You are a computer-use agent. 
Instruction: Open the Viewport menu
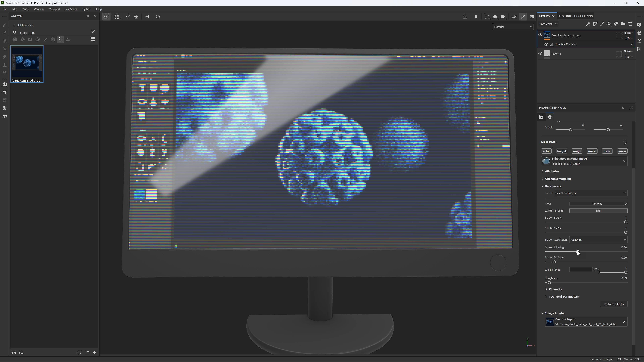[x=54, y=9]
